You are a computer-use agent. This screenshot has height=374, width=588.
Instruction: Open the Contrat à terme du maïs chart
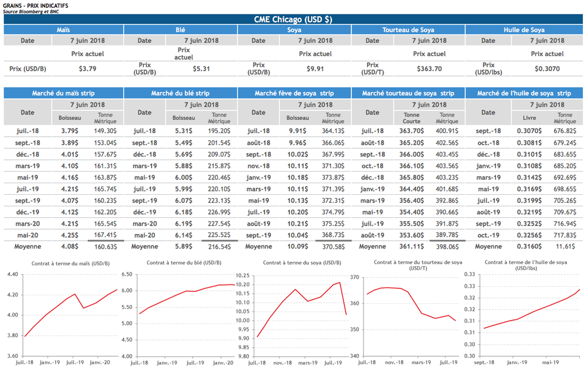pyautogui.click(x=69, y=313)
